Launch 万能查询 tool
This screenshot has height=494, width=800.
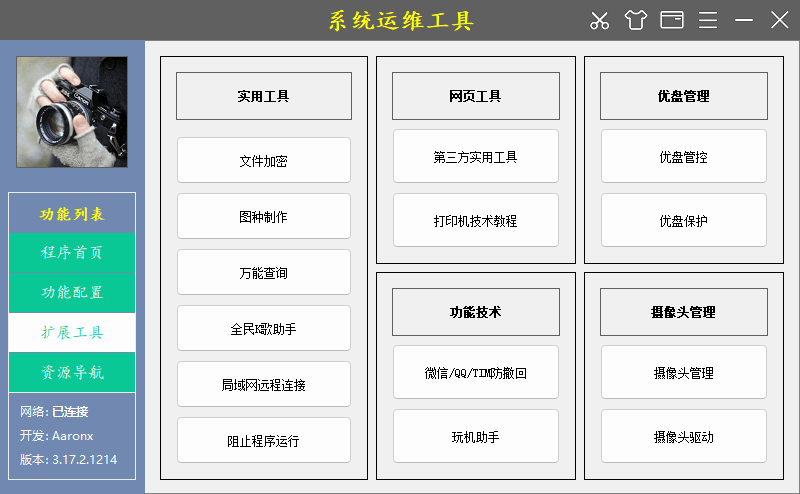click(x=264, y=272)
